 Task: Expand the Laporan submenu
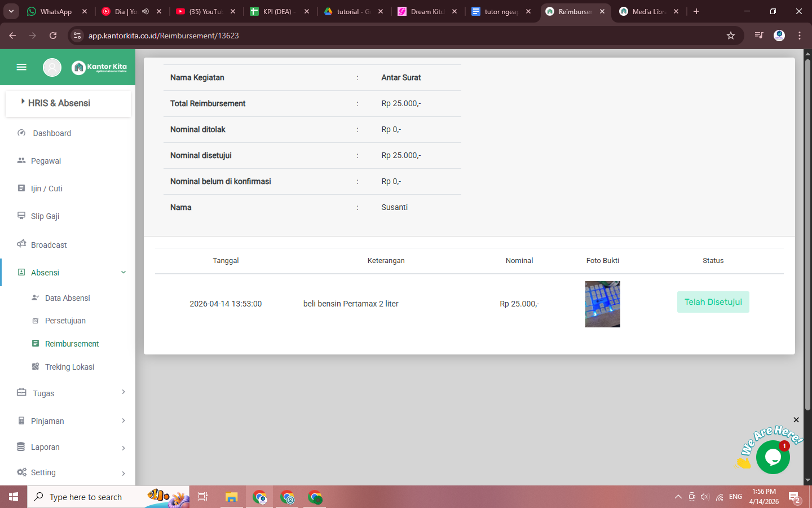[x=123, y=448]
